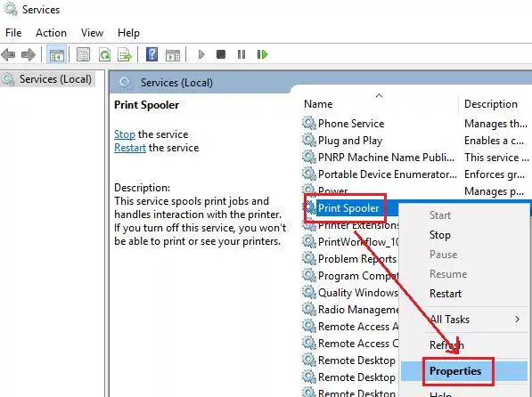
Task: Click gear icon beside Portable Device Enumerator
Action: [x=308, y=174]
